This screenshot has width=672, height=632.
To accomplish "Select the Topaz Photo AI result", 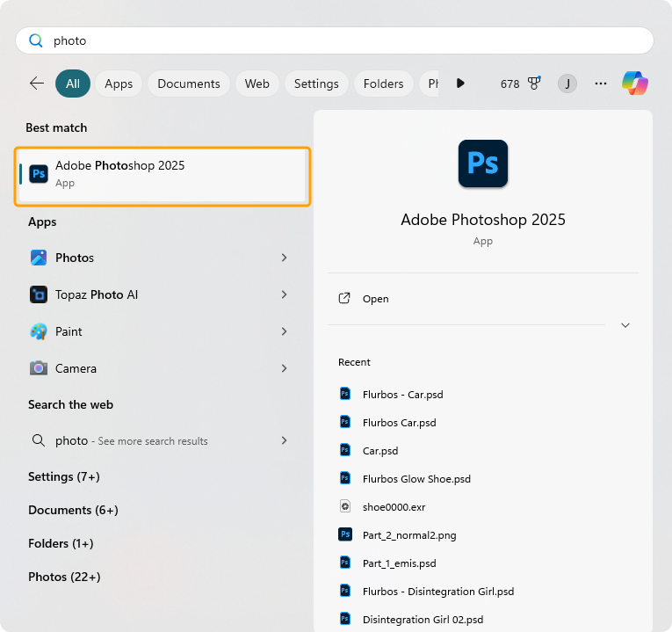I will point(159,294).
